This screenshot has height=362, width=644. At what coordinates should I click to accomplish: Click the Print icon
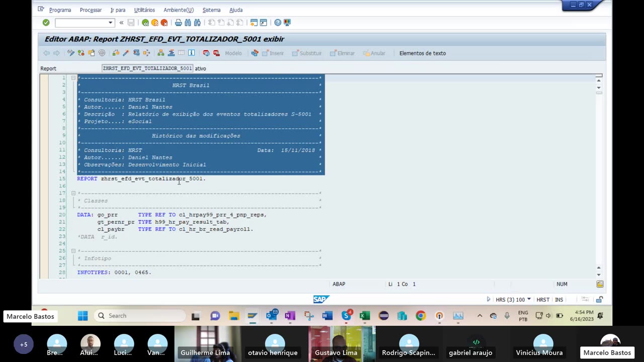pos(178,23)
